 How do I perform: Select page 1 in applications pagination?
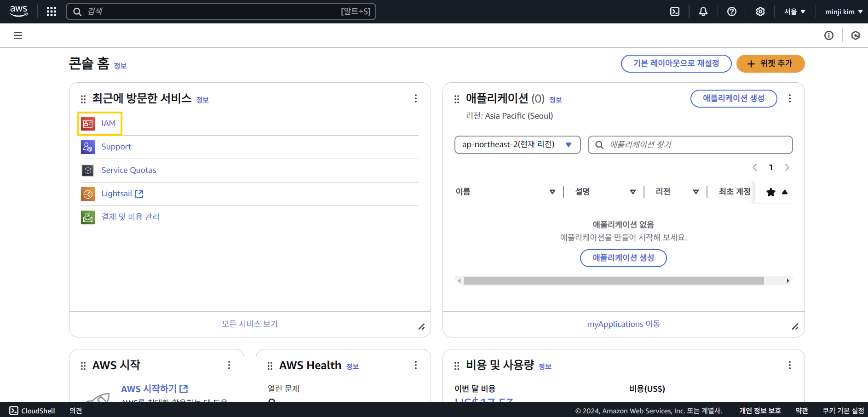tap(771, 167)
